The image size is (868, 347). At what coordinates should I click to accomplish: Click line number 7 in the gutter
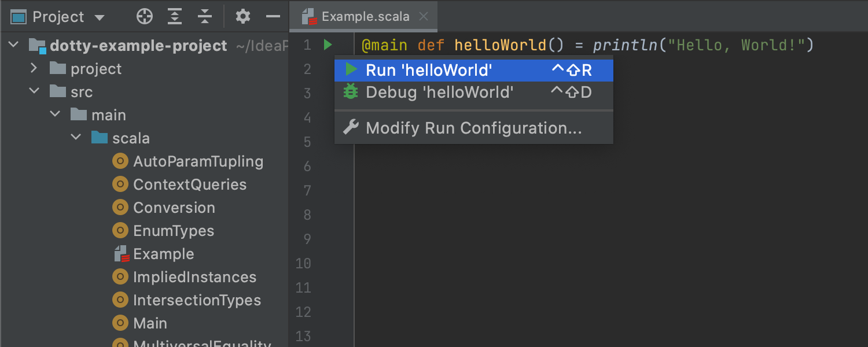pos(307,190)
